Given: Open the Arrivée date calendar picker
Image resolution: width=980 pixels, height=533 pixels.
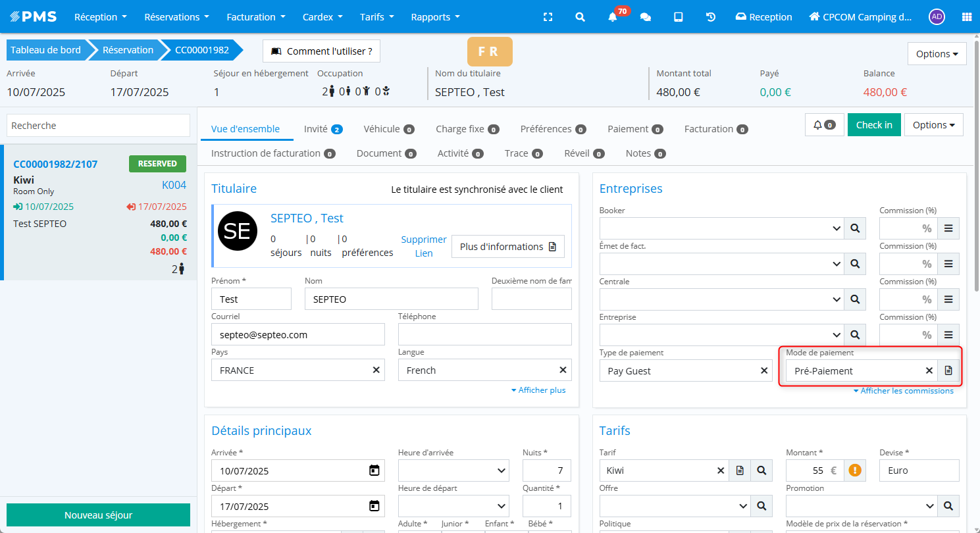Looking at the screenshot, I should [374, 470].
